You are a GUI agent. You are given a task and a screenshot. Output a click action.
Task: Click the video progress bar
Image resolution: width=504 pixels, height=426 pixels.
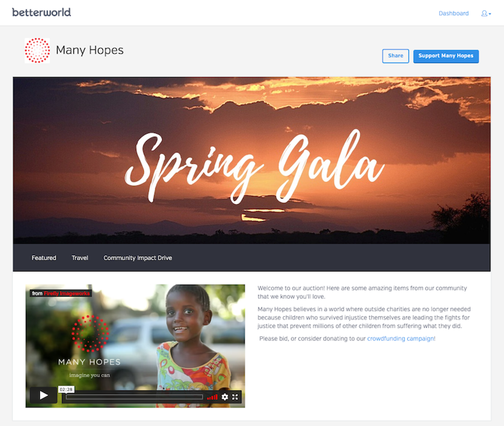click(x=134, y=397)
